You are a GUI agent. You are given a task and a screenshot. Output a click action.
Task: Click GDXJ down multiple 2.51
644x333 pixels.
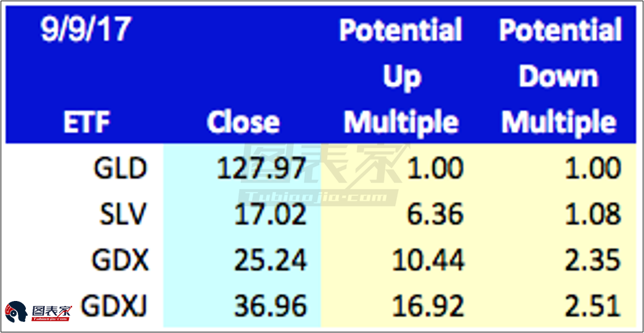(591, 305)
